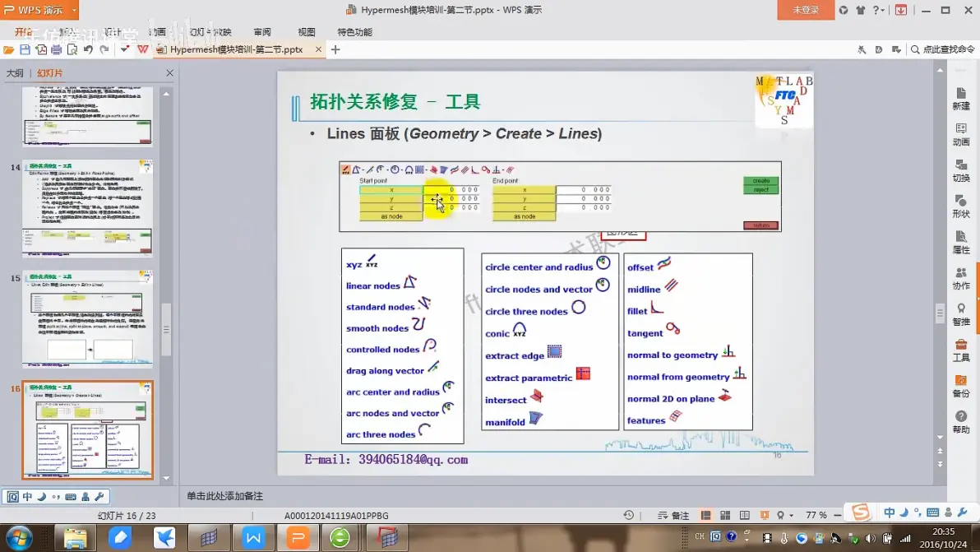Expand the quick access toolbar dropdown arrow
The height and width of the screenshot is (552, 980).
(x=125, y=49)
